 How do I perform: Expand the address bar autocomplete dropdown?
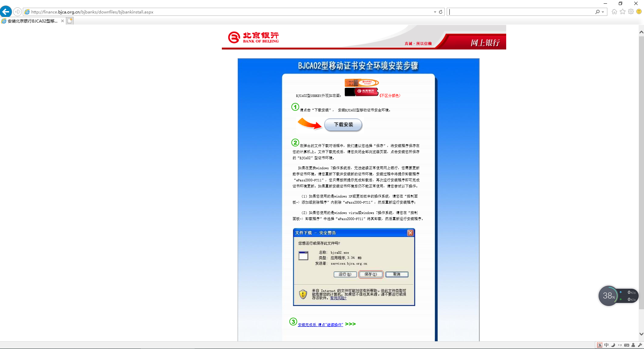coord(435,12)
